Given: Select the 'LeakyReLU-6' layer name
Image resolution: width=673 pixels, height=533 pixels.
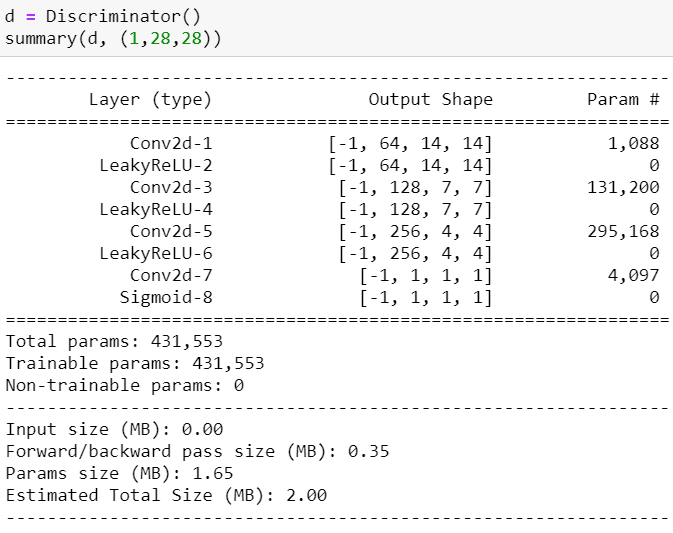Looking at the screenshot, I should tap(156, 254).
